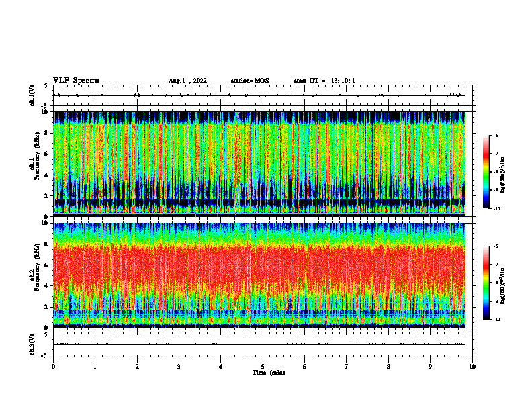Click the ch.1 spectrogram panel

click(259, 164)
